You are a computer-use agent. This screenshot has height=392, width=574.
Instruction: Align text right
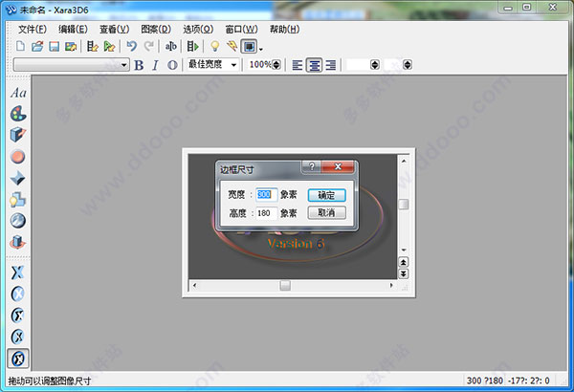tap(331, 65)
